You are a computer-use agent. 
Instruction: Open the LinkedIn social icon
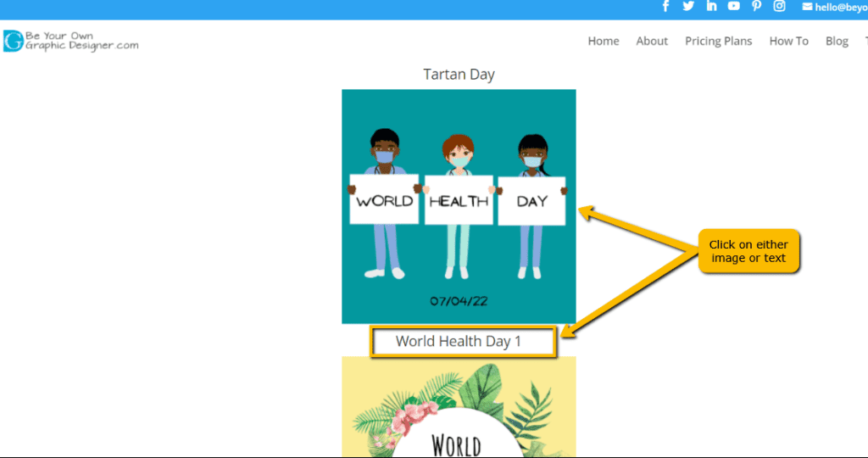coord(711,6)
